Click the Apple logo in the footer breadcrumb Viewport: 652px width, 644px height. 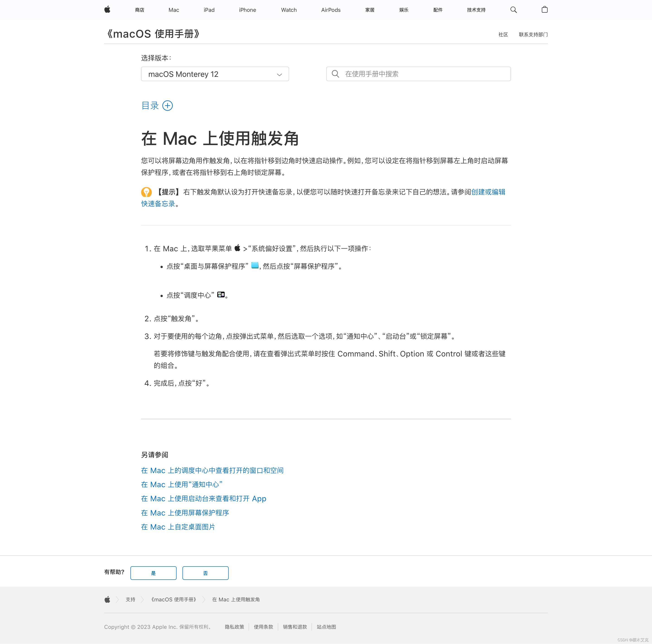pyautogui.click(x=107, y=599)
